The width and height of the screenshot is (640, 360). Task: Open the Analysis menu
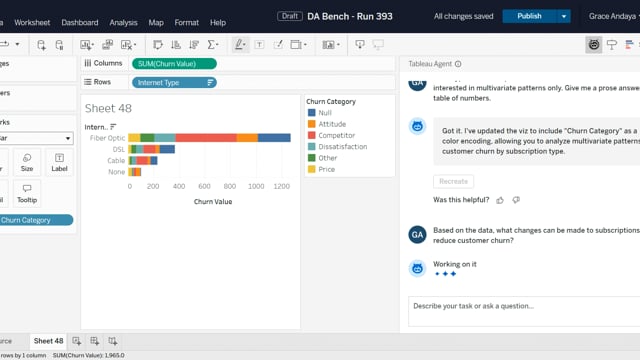coord(123,22)
